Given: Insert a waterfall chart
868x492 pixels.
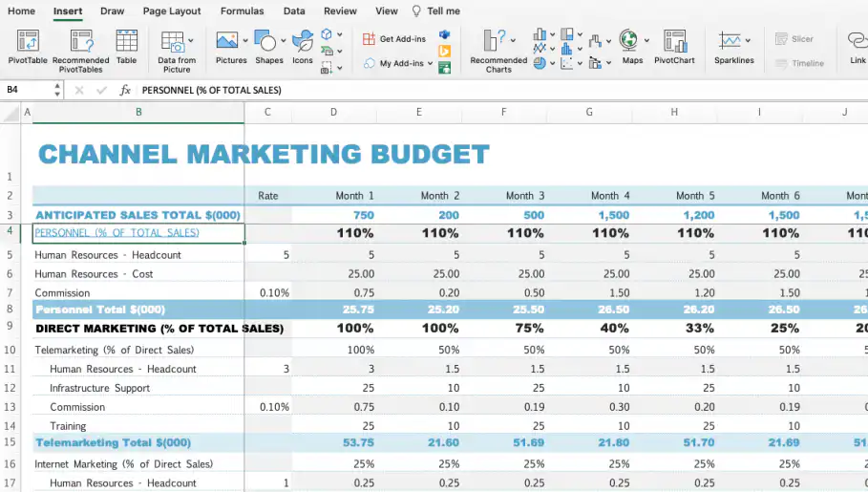Looking at the screenshot, I should [595, 41].
